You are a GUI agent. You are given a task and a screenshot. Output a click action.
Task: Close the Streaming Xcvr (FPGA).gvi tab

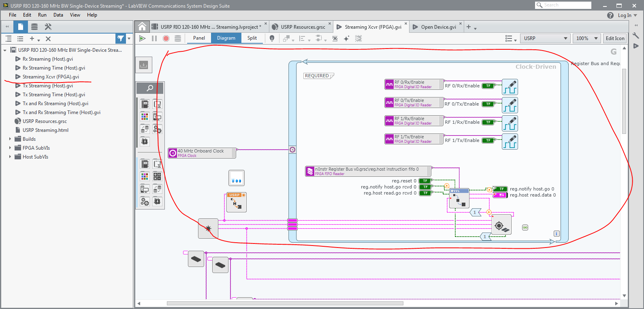point(406,23)
